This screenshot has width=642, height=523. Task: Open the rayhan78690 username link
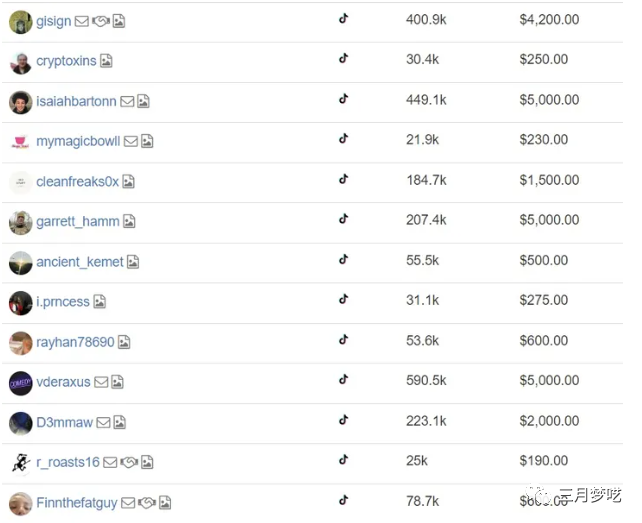click(x=75, y=342)
